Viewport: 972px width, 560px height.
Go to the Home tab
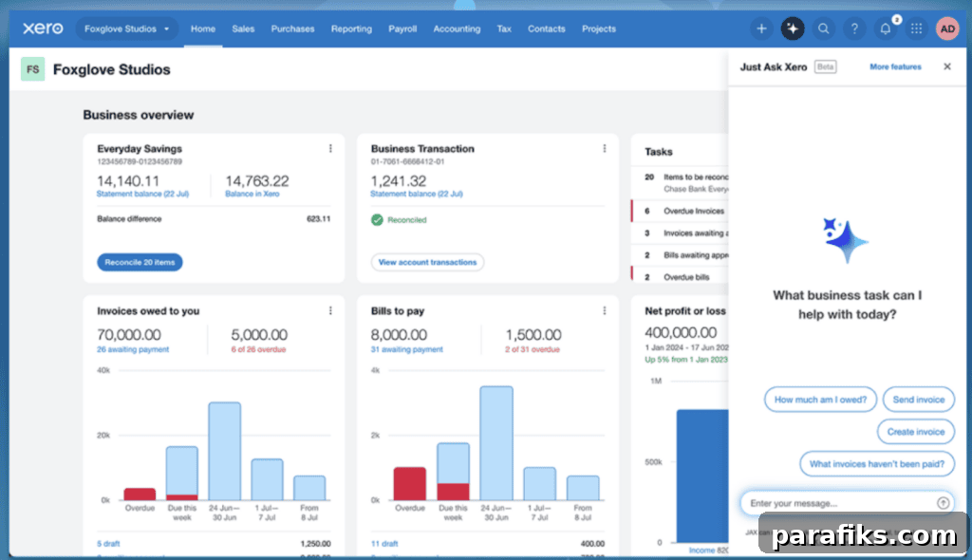pos(203,28)
